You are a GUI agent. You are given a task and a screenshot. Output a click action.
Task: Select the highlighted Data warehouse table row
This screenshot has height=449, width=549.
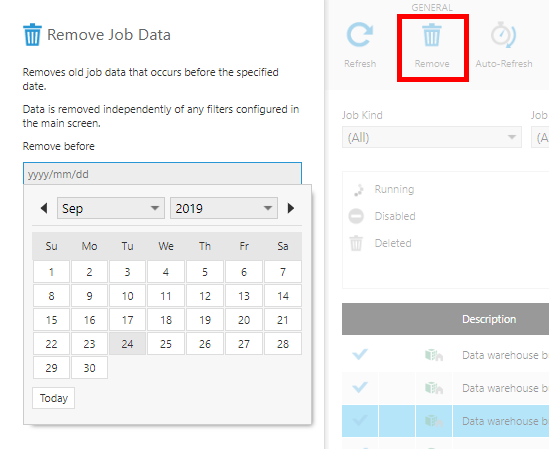(445, 421)
